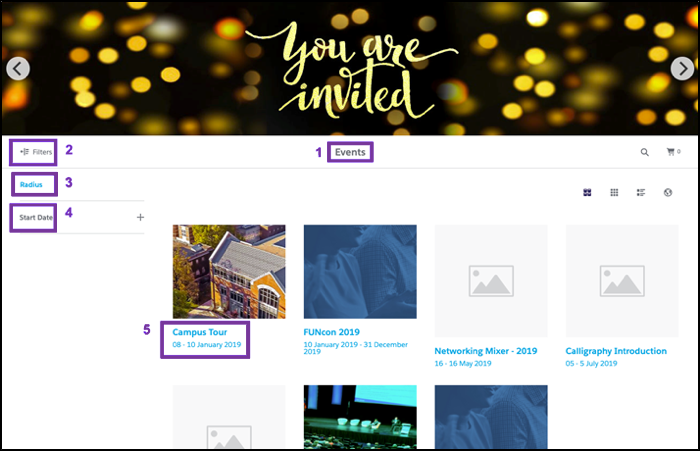Click the FUNcon 2019 blue thumbnail
This screenshot has width=700, height=451.
359,271
